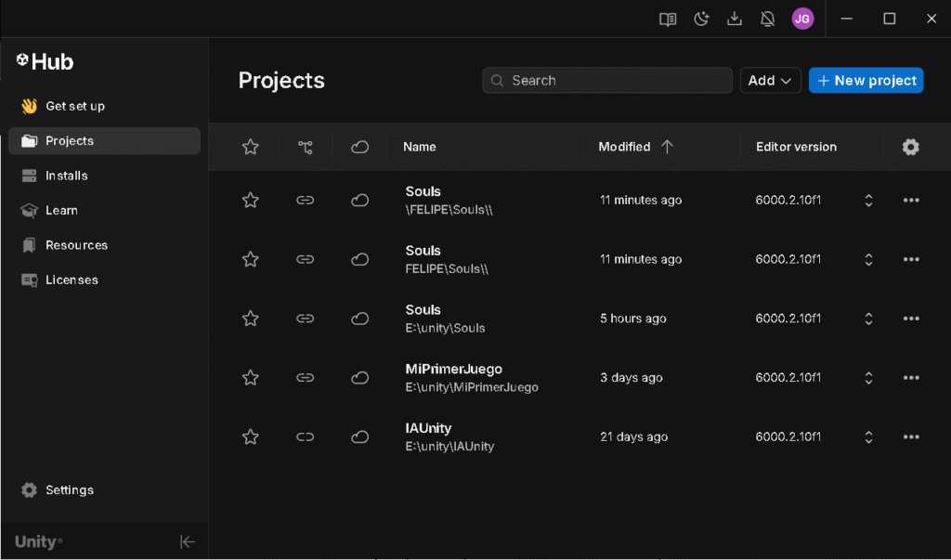Open Settings at the sidebar bottom
951x560 pixels.
[x=70, y=490]
